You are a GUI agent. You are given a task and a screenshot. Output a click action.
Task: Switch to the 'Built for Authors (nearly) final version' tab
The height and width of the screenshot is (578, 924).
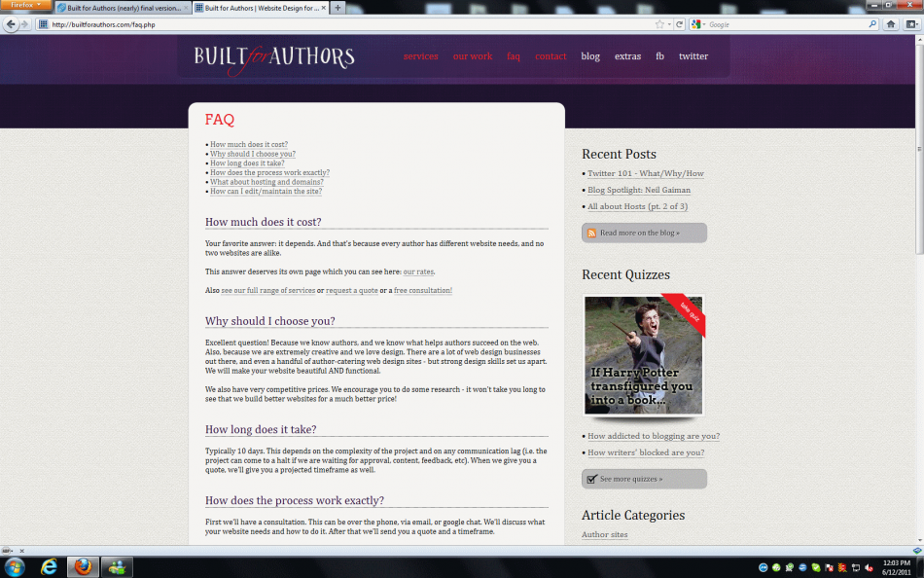coord(121,8)
